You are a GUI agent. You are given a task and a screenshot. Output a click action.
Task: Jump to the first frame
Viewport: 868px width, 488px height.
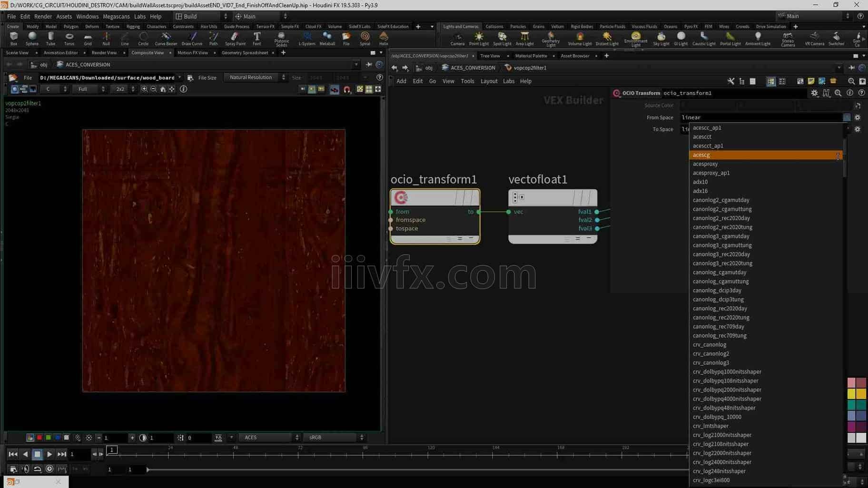[x=13, y=454]
